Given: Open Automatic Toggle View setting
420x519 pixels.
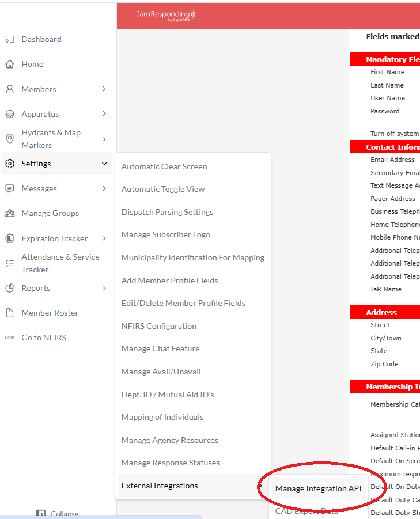Looking at the screenshot, I should pos(163,190).
